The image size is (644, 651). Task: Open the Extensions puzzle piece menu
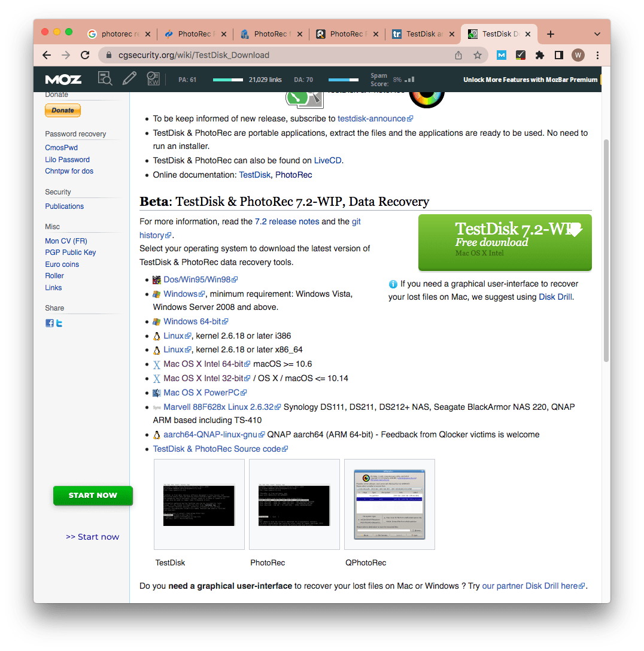[540, 55]
